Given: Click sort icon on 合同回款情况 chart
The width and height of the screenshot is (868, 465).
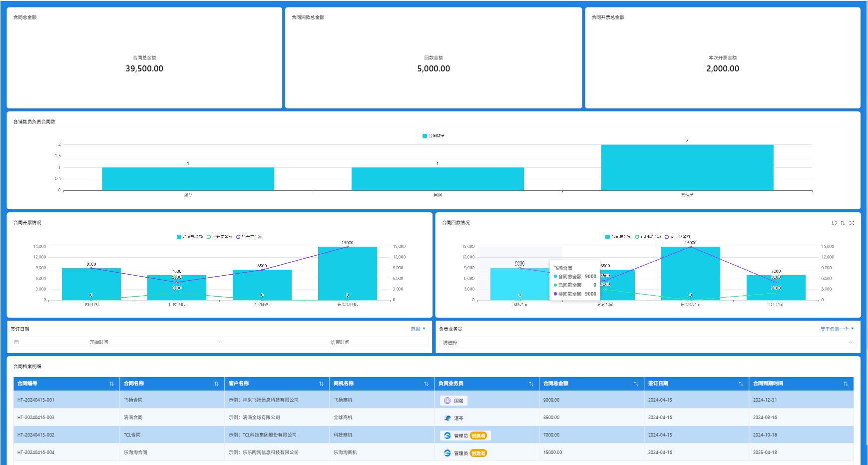Looking at the screenshot, I should pyautogui.click(x=843, y=223).
